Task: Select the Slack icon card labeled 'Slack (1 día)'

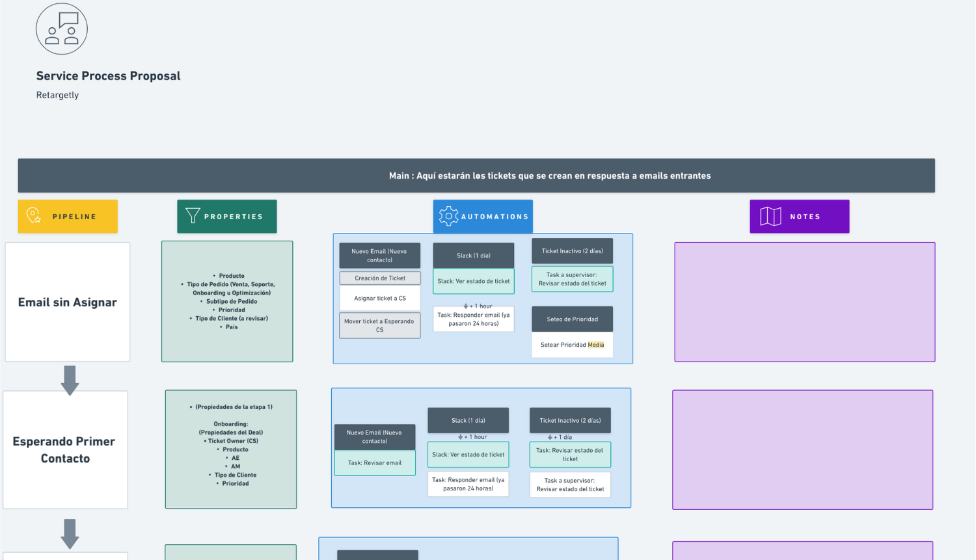Action: (x=473, y=255)
